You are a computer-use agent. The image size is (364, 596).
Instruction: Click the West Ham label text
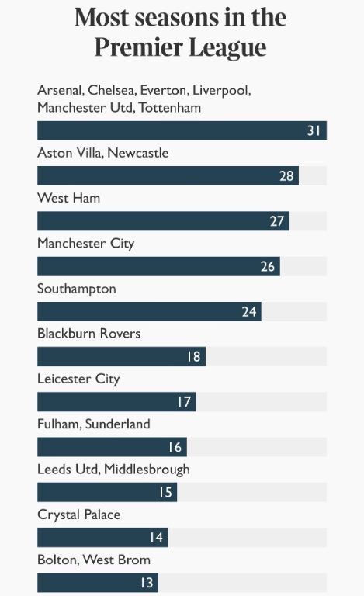(69, 198)
